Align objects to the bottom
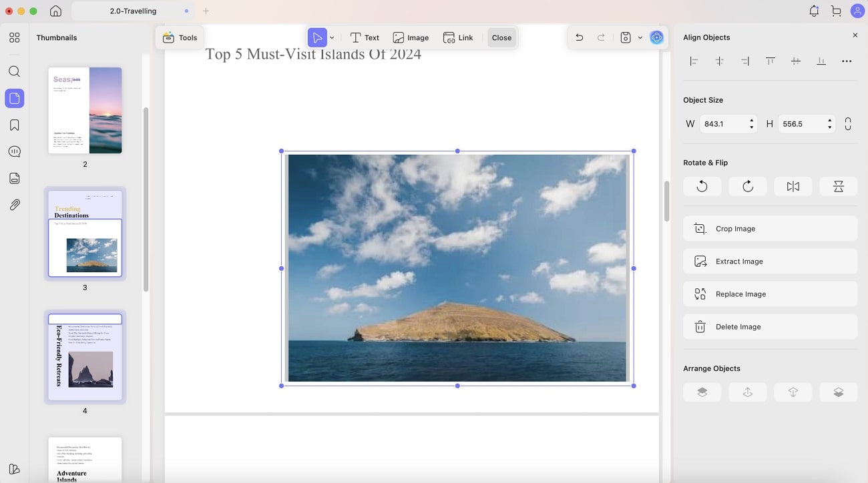This screenshot has height=483, width=868. [821, 61]
